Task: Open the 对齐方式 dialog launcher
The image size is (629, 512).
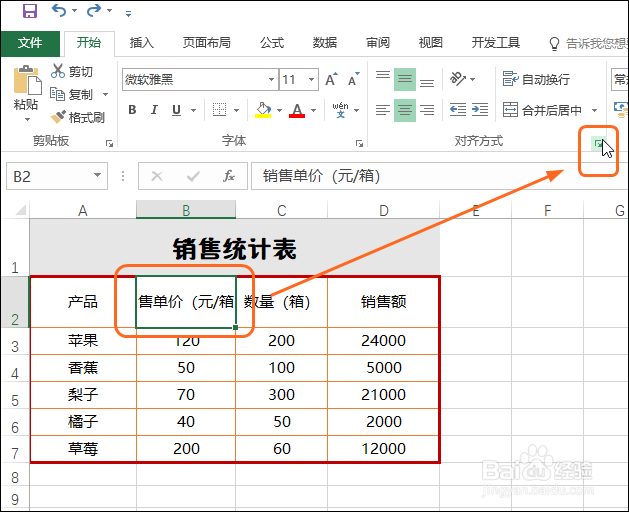Action: click(598, 143)
